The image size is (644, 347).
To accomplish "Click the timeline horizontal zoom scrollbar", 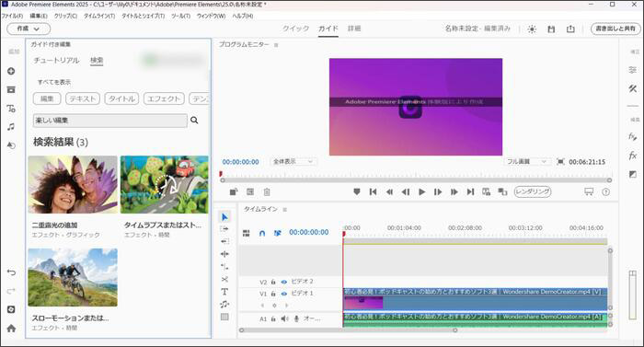I will 349,330.
